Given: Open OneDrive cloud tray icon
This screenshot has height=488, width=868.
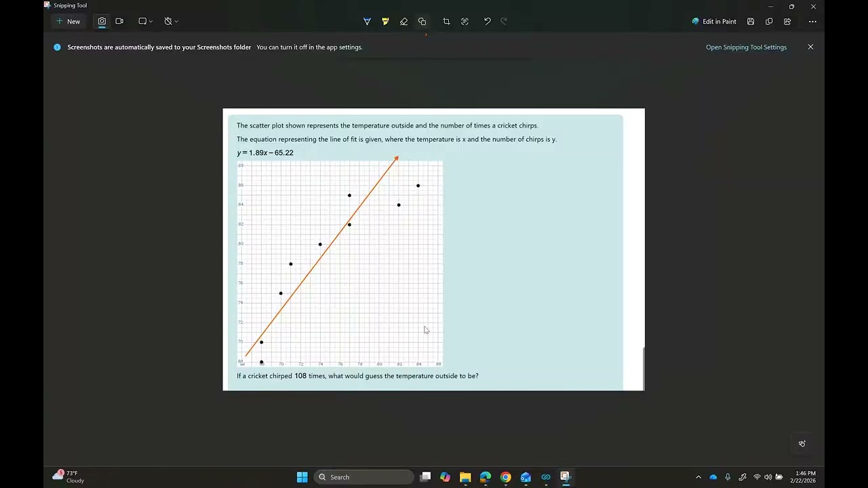Looking at the screenshot, I should pyautogui.click(x=713, y=477).
